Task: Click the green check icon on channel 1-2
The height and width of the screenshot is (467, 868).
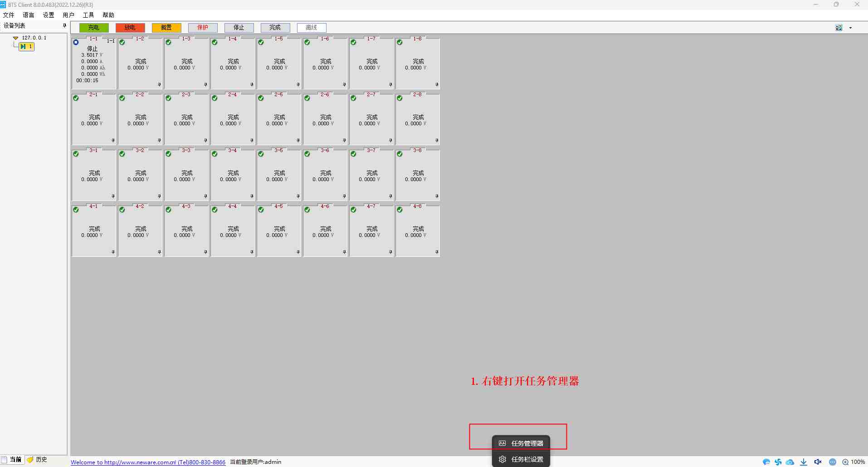Action: tap(122, 42)
